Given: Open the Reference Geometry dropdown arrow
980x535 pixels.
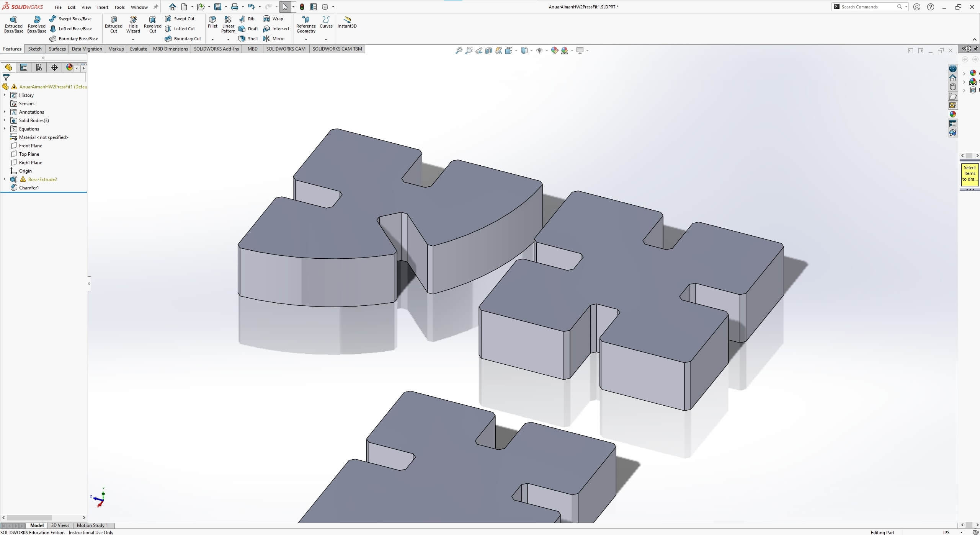Looking at the screenshot, I should (x=306, y=39).
